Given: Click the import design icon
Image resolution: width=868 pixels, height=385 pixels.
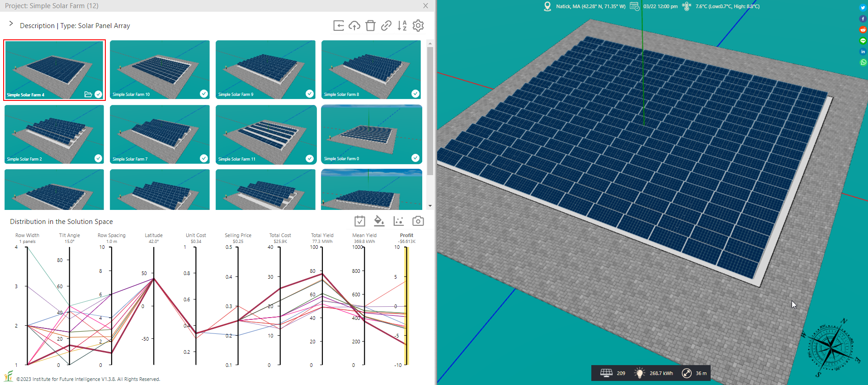Looking at the screenshot, I should (x=339, y=26).
